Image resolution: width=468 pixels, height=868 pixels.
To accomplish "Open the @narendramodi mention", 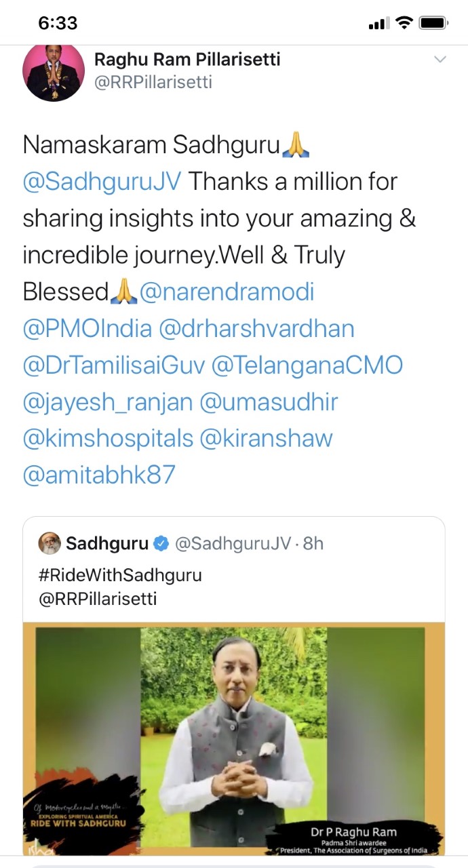I will 227,292.
